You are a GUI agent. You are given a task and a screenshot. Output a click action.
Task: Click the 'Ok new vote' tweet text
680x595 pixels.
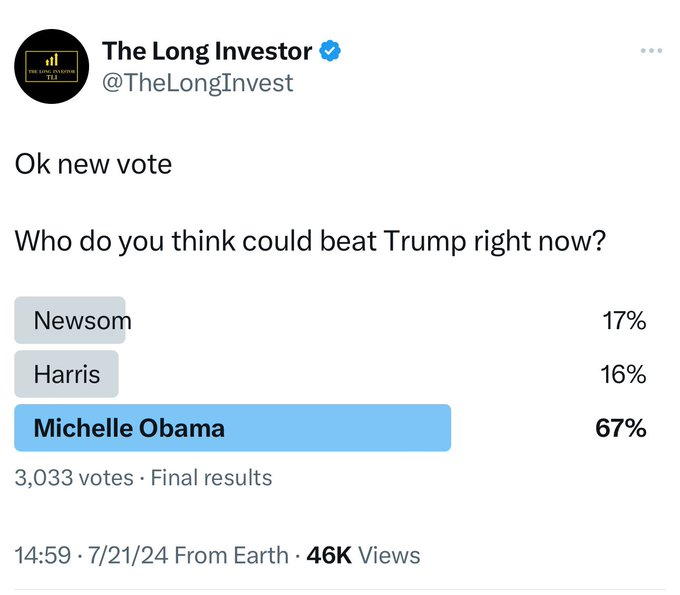93,163
